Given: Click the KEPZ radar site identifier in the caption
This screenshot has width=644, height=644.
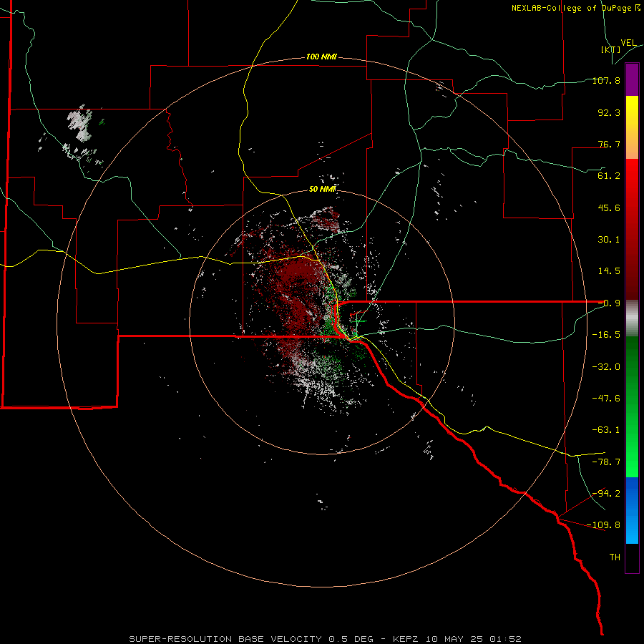Looking at the screenshot, I should pos(406,639).
